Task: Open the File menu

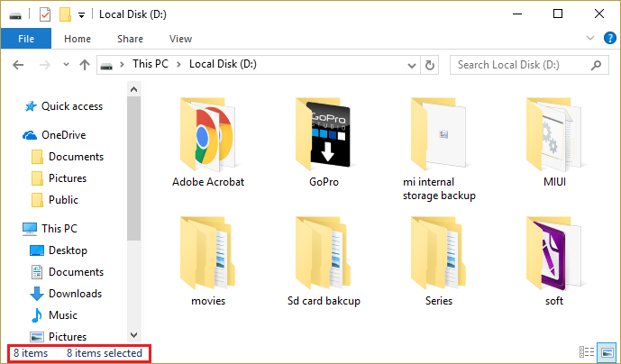Action: click(27, 39)
